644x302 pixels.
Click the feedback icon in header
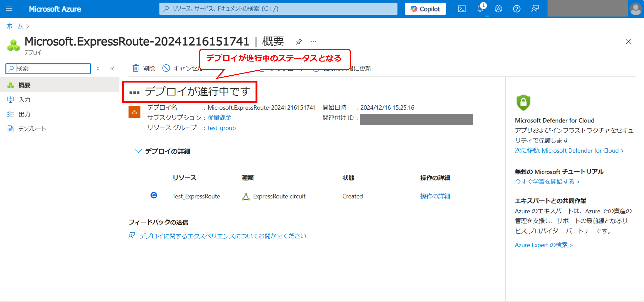[x=535, y=9]
